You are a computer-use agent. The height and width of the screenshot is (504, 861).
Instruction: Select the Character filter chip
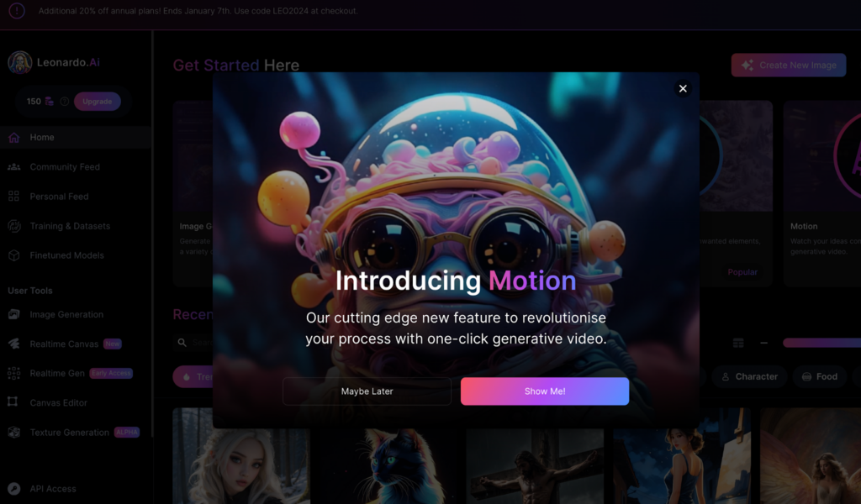point(749,377)
